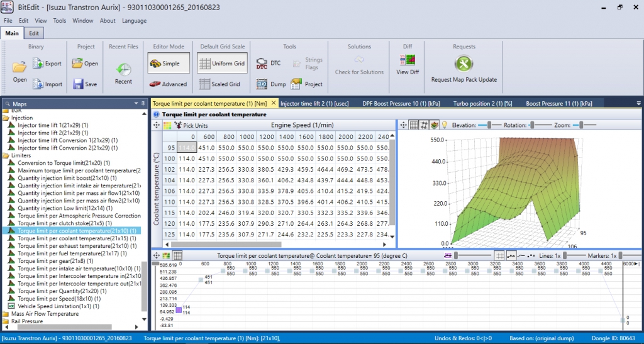Open Strings Flags tool

pos(308,64)
